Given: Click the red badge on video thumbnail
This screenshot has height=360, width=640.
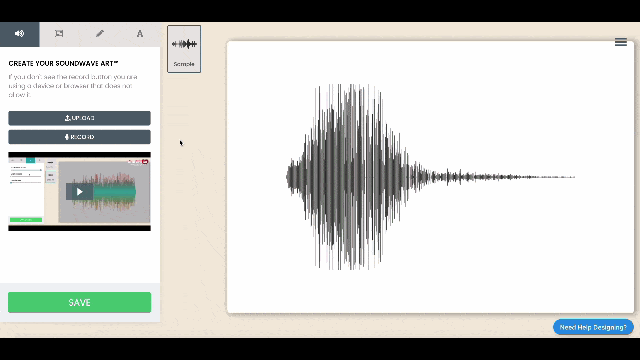Looking at the screenshot, I should [x=145, y=162].
